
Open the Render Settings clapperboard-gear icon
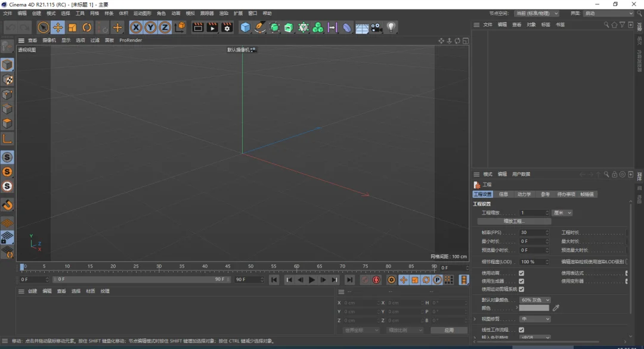(x=227, y=27)
